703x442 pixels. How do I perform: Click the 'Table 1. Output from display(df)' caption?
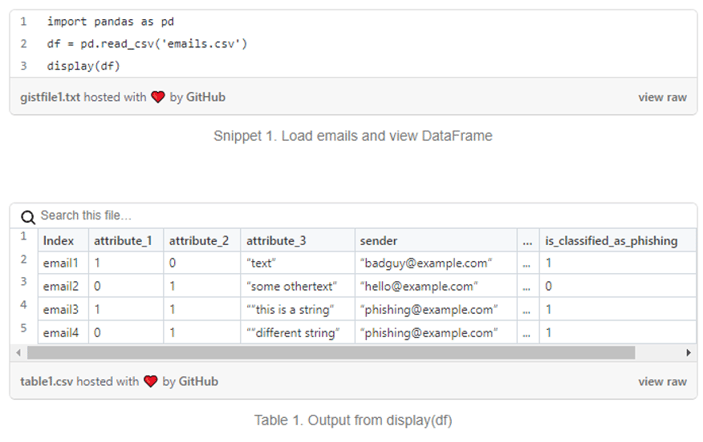[353, 420]
